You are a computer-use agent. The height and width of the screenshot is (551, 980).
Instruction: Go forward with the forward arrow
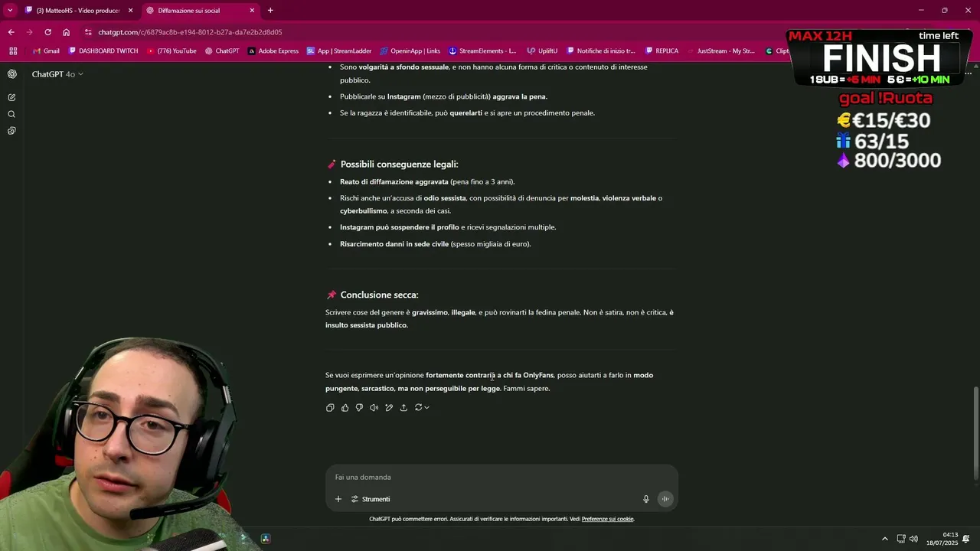[x=29, y=32]
